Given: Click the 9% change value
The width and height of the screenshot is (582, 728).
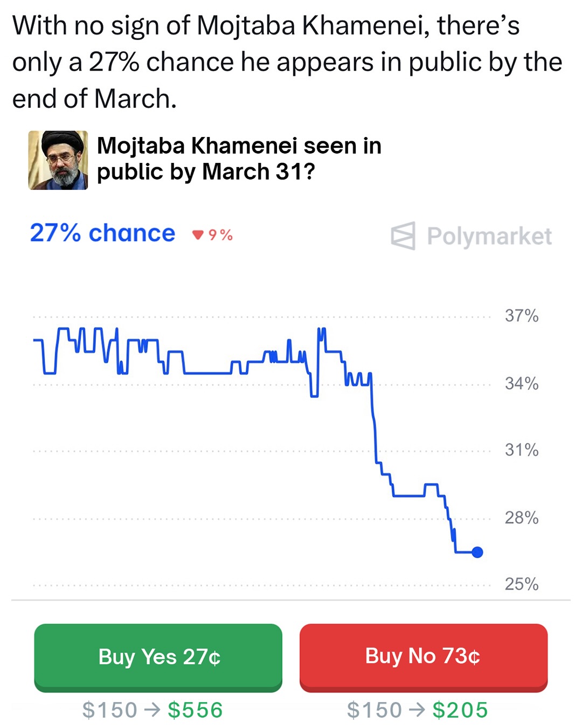Looking at the screenshot, I should (x=220, y=235).
